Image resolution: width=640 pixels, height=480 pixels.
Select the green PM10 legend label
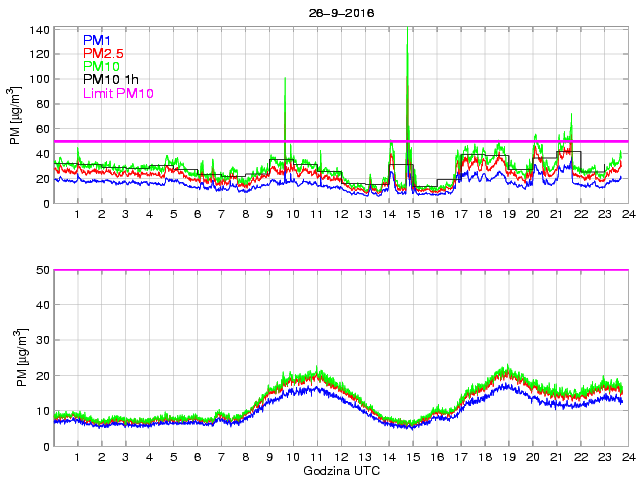point(101,66)
